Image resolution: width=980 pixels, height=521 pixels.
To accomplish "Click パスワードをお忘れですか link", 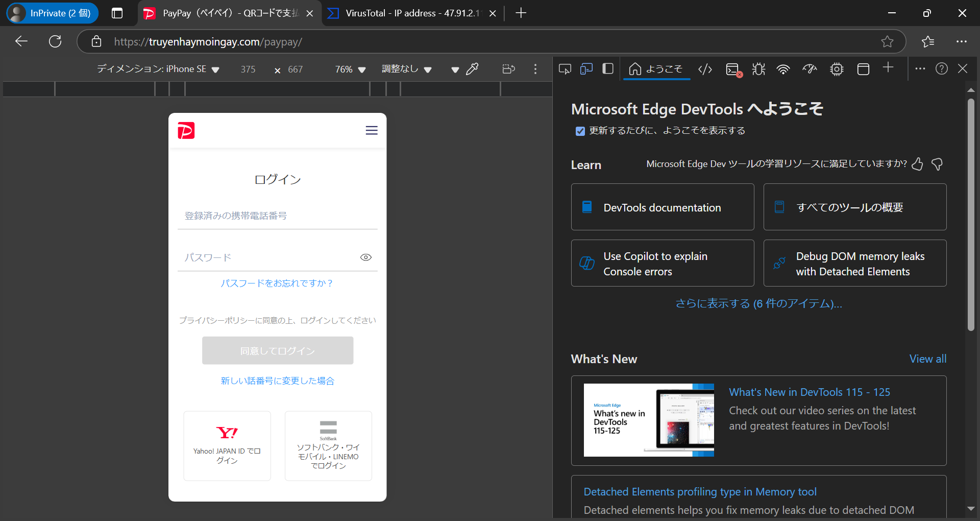I will (x=277, y=283).
